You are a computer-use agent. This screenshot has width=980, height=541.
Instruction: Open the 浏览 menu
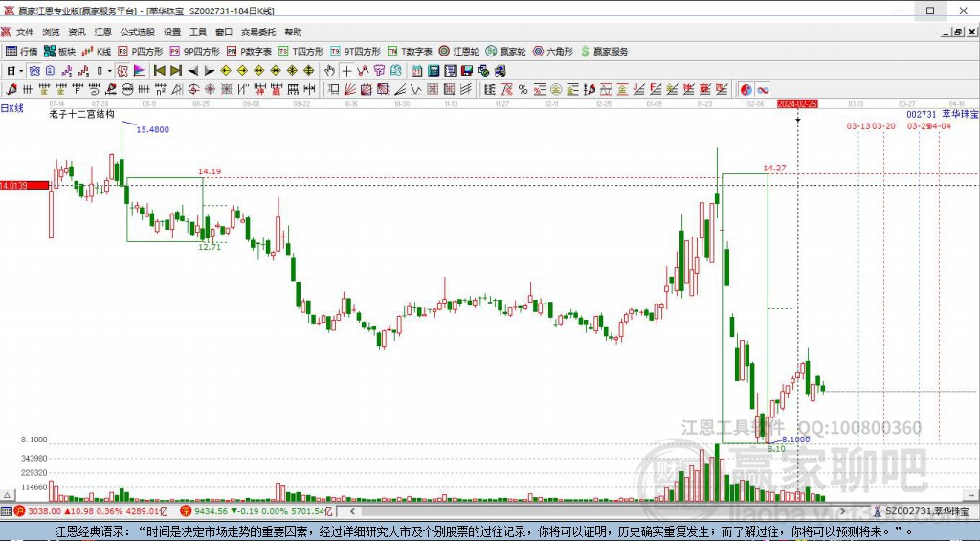click(x=52, y=32)
